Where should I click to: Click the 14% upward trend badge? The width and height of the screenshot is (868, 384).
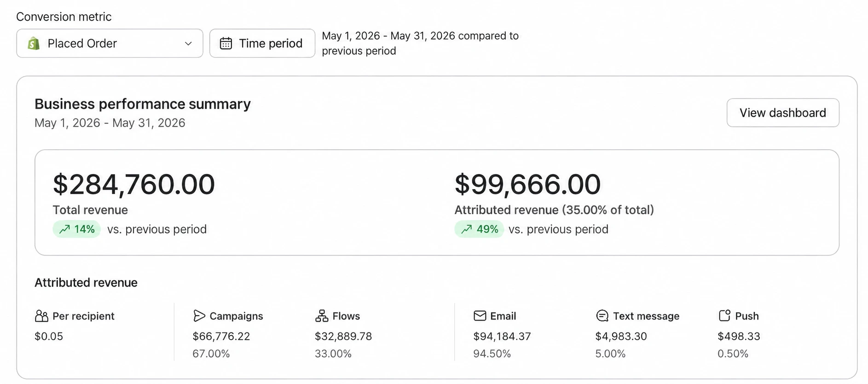pyautogui.click(x=77, y=229)
